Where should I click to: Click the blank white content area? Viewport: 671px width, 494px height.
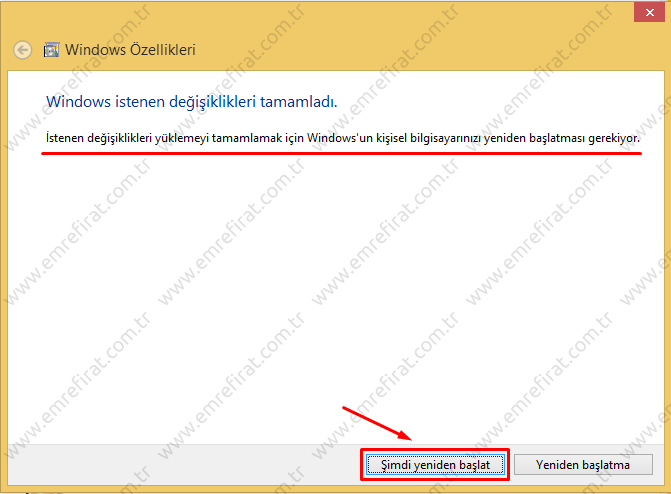pos(330,300)
